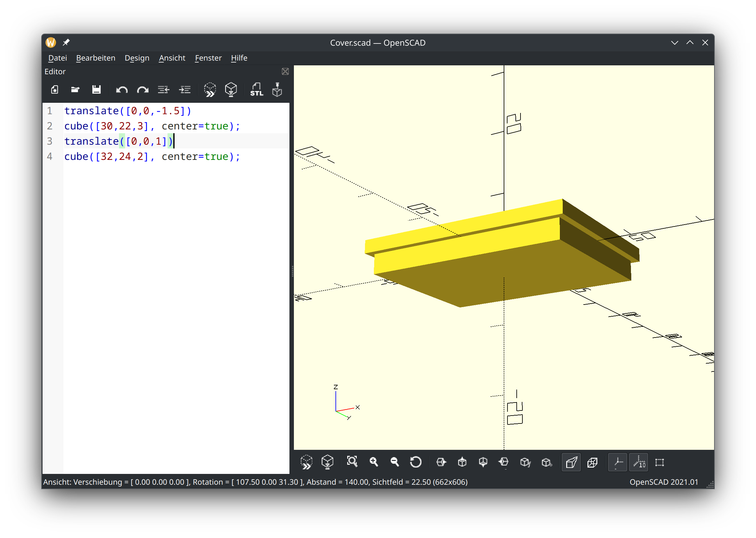The image size is (756, 538).
Task: Click line number 4 in the gutter
Action: (x=50, y=157)
